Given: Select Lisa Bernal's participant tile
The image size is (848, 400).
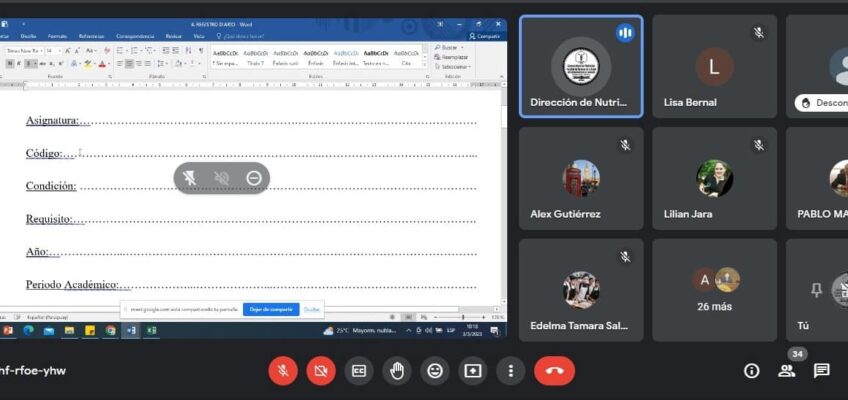Looking at the screenshot, I should pos(714,80).
